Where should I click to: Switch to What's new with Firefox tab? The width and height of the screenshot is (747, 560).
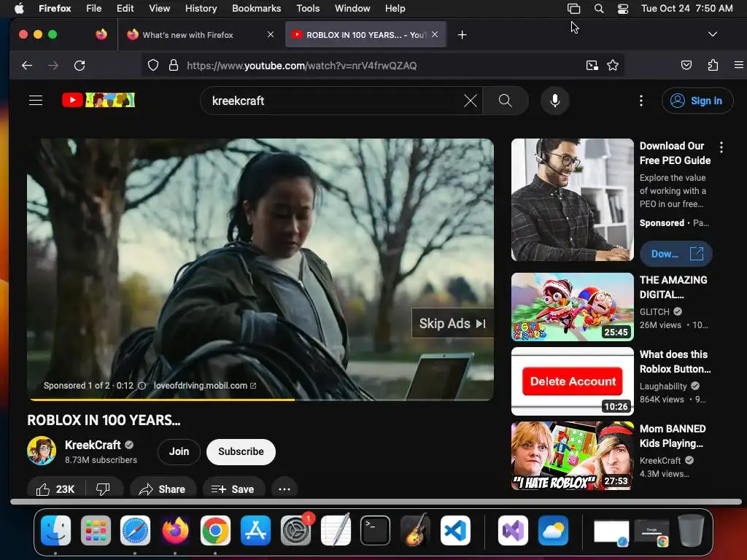pos(187,35)
